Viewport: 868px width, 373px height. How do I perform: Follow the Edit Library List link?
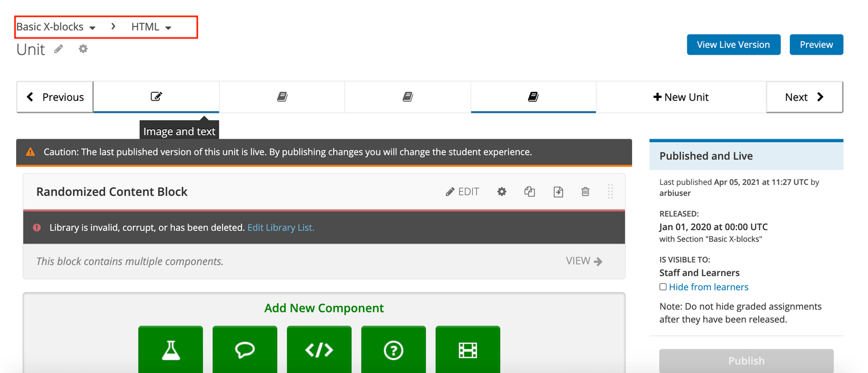[x=281, y=227]
